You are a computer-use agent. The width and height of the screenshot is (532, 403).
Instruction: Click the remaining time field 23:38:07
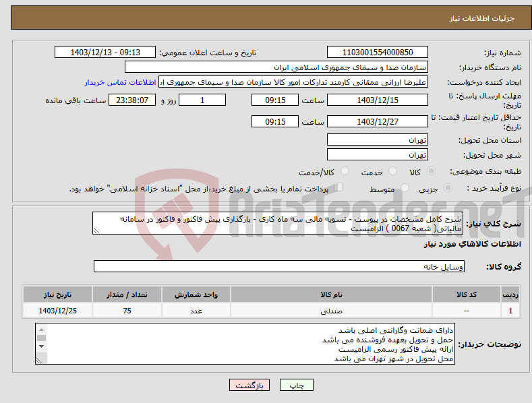point(132,100)
